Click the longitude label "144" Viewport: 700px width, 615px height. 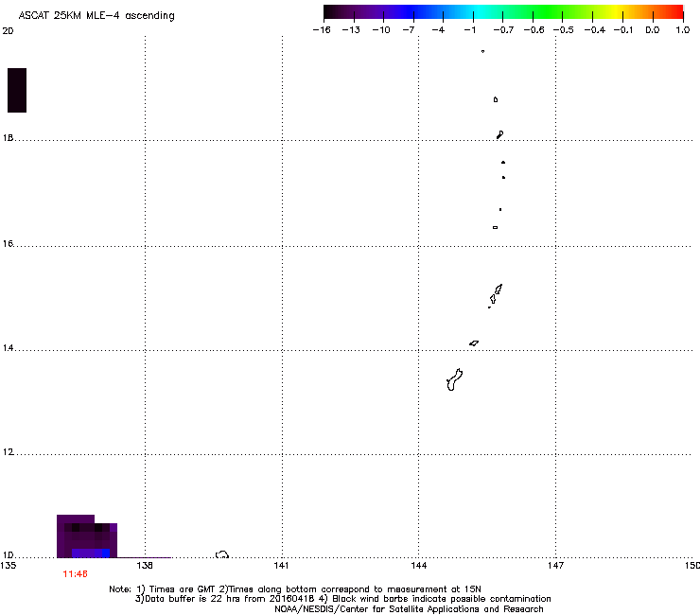tap(419, 566)
